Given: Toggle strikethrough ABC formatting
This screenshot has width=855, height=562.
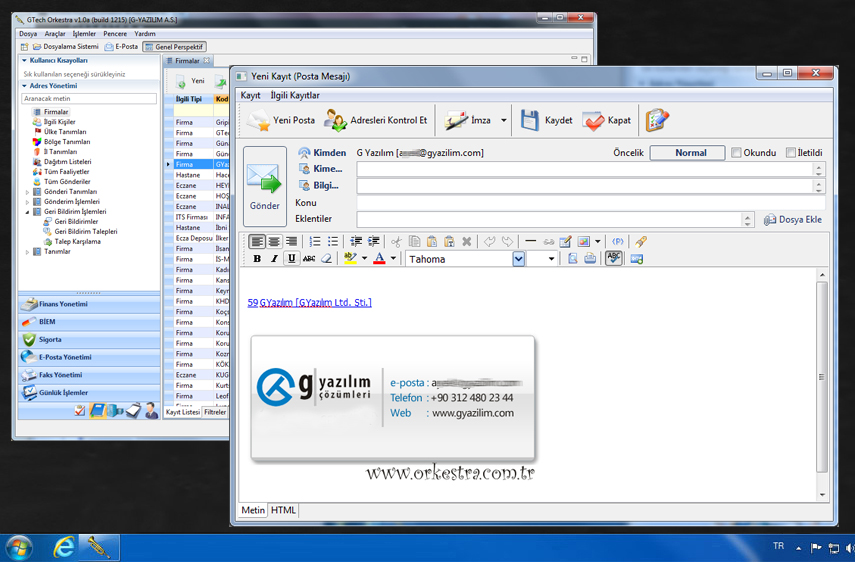Looking at the screenshot, I should [x=309, y=259].
